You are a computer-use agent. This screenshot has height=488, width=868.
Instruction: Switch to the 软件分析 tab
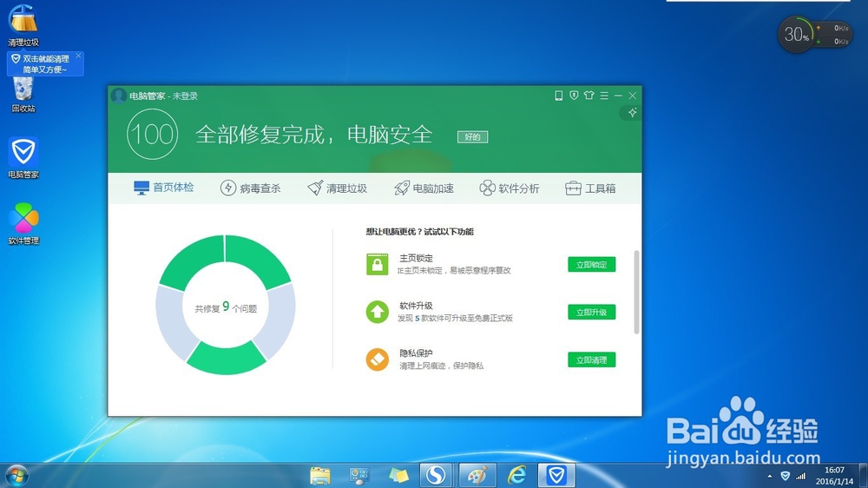pos(510,188)
